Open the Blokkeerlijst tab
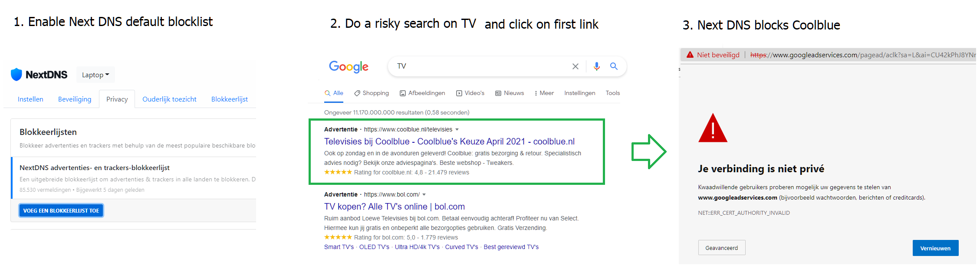980x269 pixels. pyautogui.click(x=230, y=99)
